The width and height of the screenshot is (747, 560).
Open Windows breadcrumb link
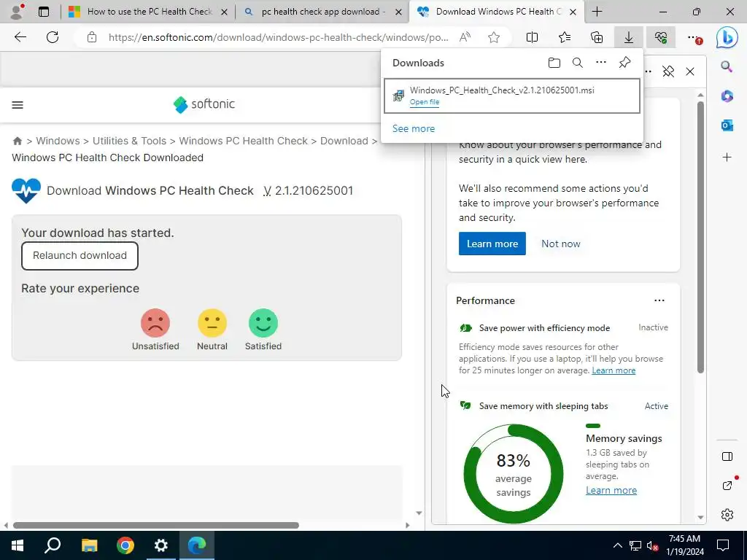[58, 141]
